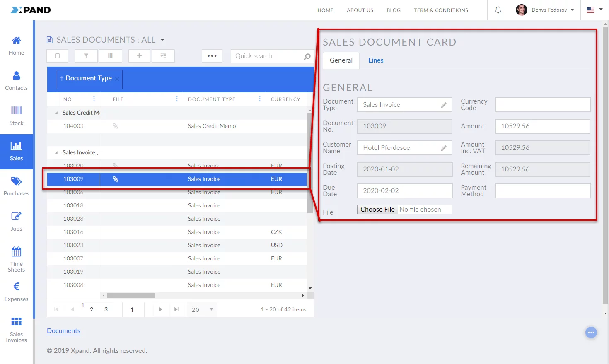Add new document with plus icon
Viewport: 609px width, 364px height.
click(x=140, y=56)
